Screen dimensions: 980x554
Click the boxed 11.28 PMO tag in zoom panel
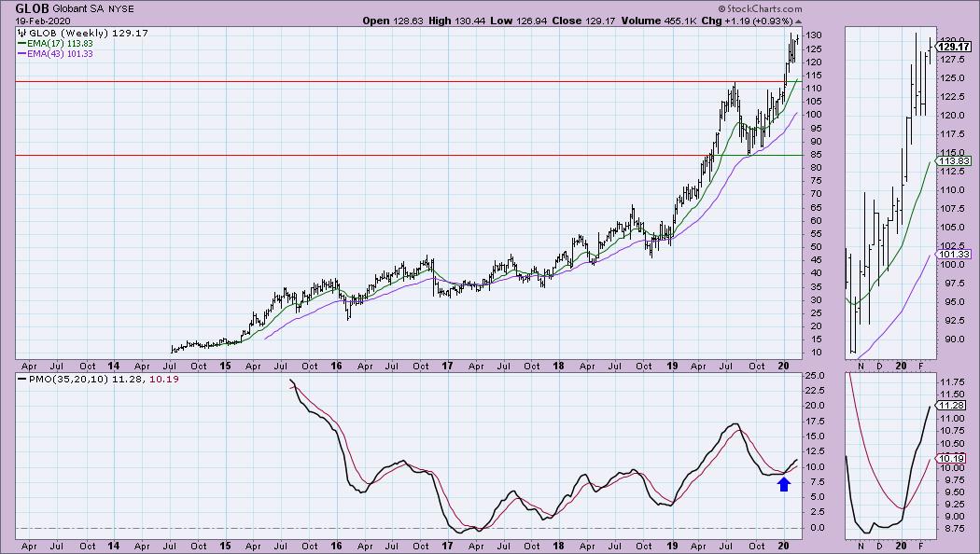point(953,406)
